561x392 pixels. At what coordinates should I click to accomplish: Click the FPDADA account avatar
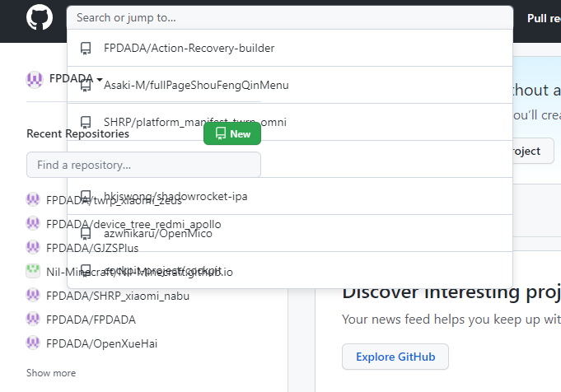[35, 79]
